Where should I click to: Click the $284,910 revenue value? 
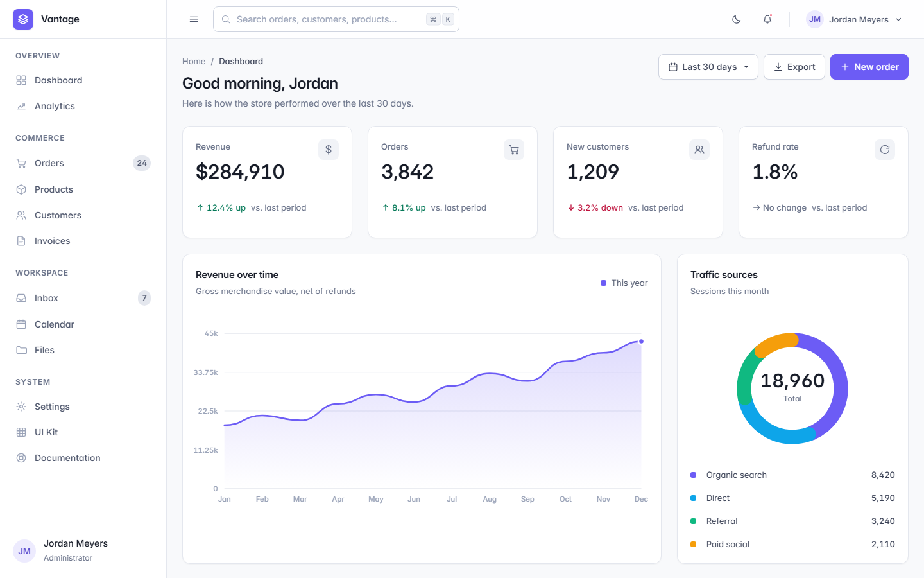(x=240, y=172)
